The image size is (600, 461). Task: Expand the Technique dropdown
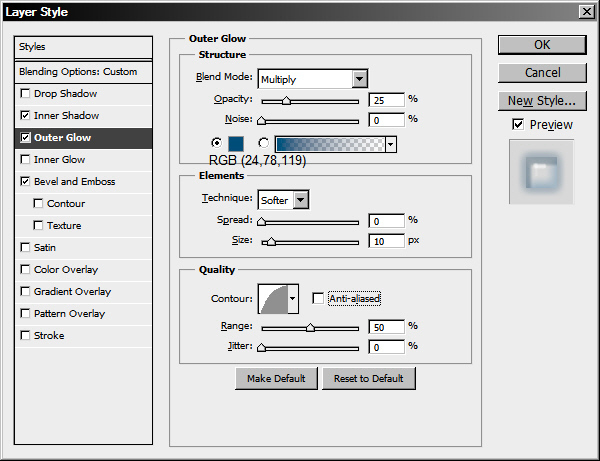(x=300, y=200)
